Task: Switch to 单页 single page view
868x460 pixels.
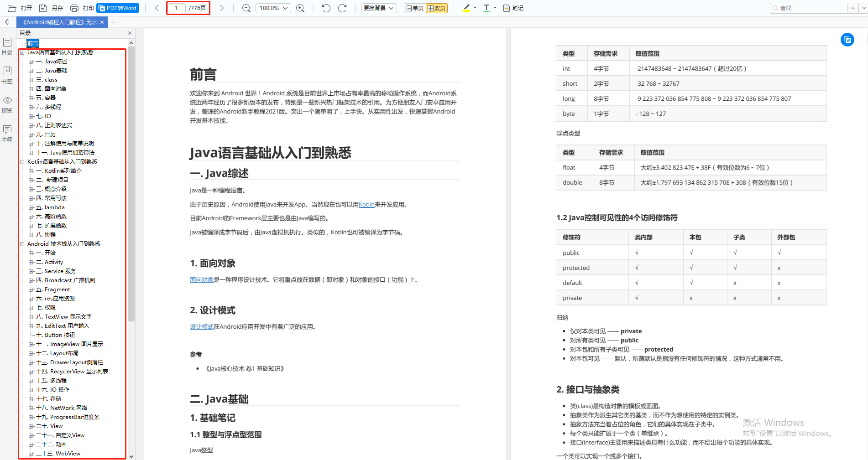Action: [415, 8]
